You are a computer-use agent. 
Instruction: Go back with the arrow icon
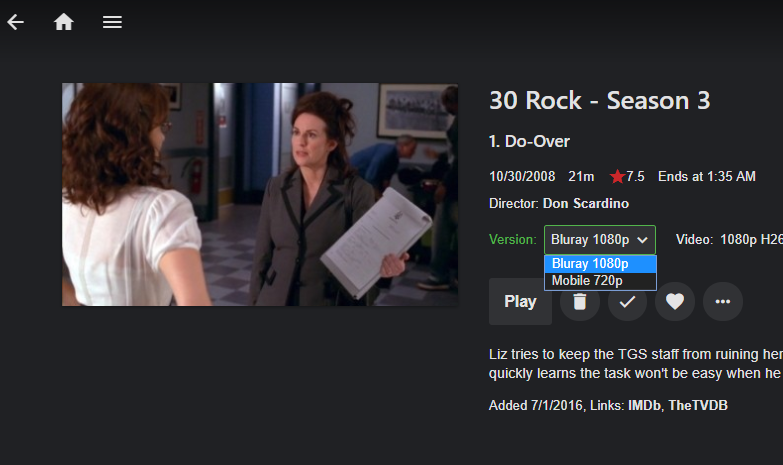tap(15, 22)
